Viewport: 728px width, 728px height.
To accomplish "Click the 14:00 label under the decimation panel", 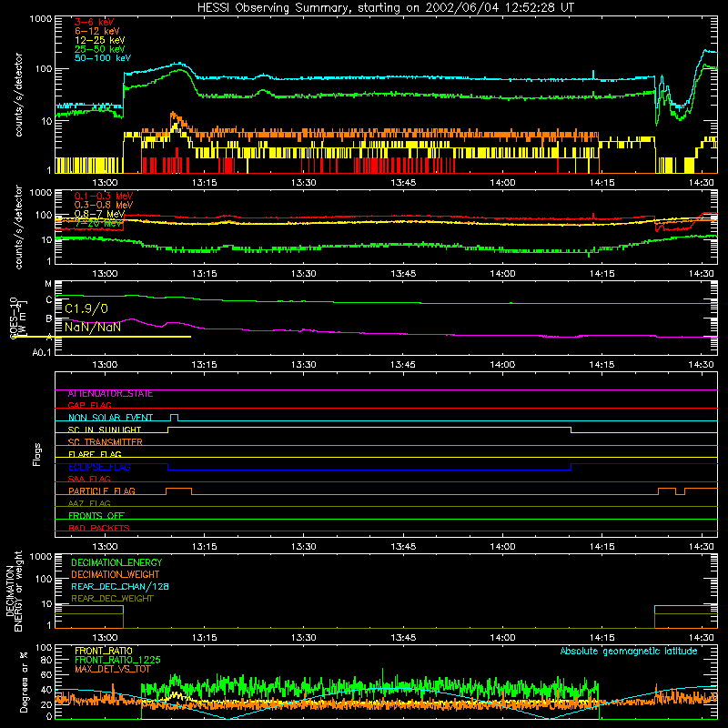I will click(502, 638).
